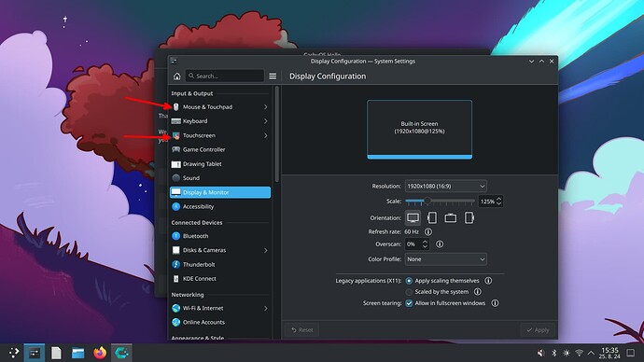Image resolution: width=644 pixels, height=362 pixels.
Task: Open Game Controller settings entry
Action: click(x=220, y=149)
